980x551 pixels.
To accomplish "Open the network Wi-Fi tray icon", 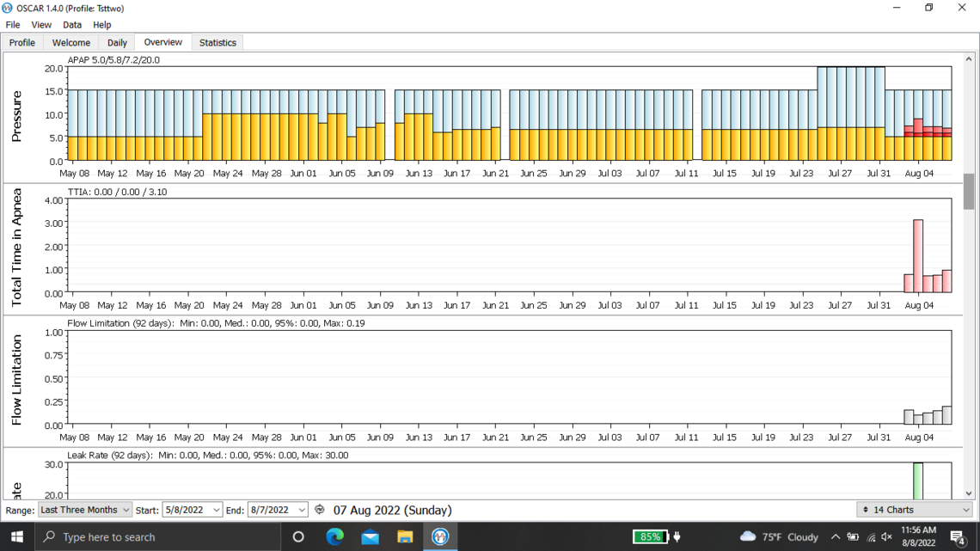I will 871,536.
